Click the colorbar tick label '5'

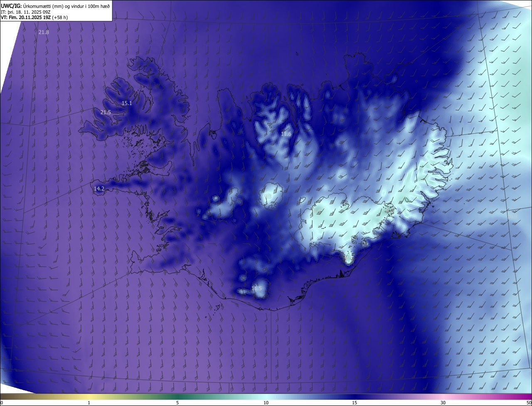pos(177,403)
